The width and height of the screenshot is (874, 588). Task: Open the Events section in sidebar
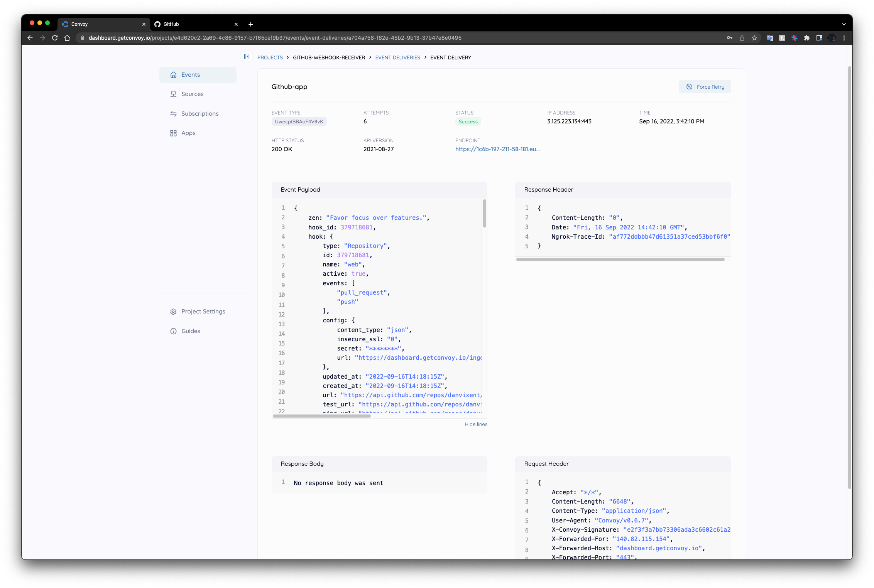click(x=191, y=74)
